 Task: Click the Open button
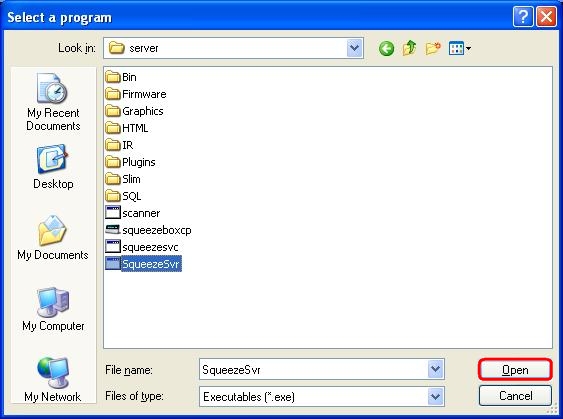(x=515, y=369)
